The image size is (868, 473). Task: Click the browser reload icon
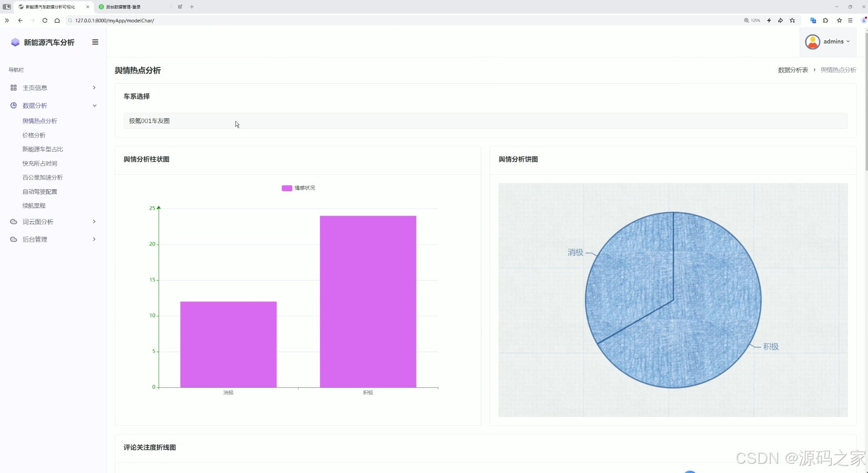pyautogui.click(x=45, y=20)
